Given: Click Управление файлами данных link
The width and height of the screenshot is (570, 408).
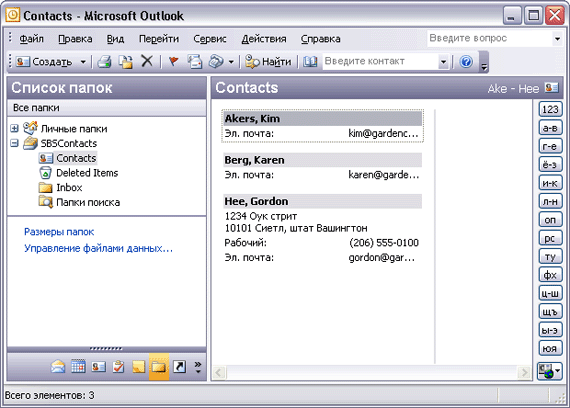Looking at the screenshot, I should click(98, 248).
